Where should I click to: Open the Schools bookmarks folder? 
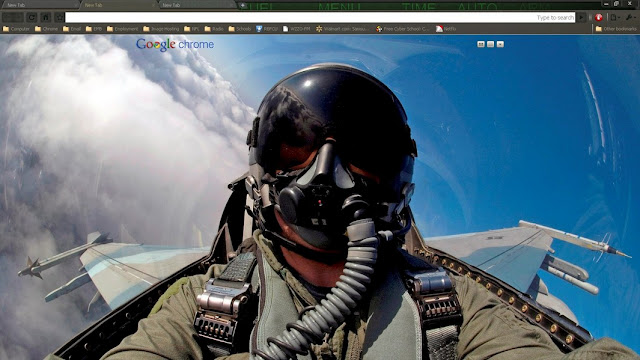coord(240,29)
